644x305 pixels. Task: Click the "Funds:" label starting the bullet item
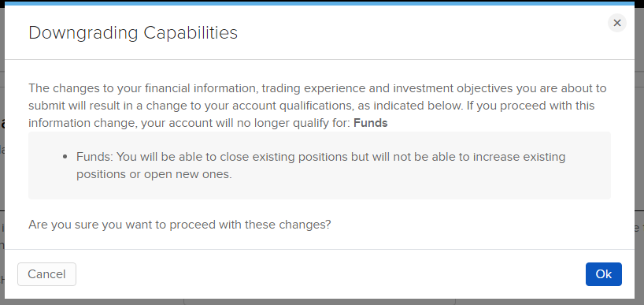pos(94,157)
